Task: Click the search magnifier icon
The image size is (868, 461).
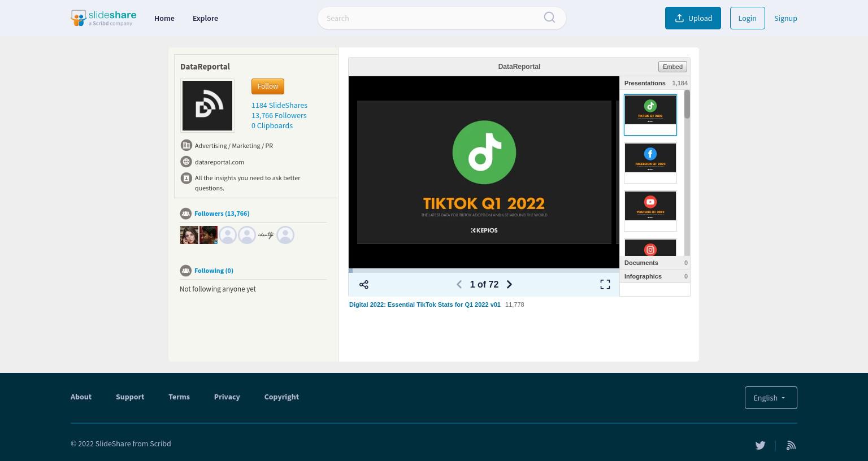Action: [549, 18]
